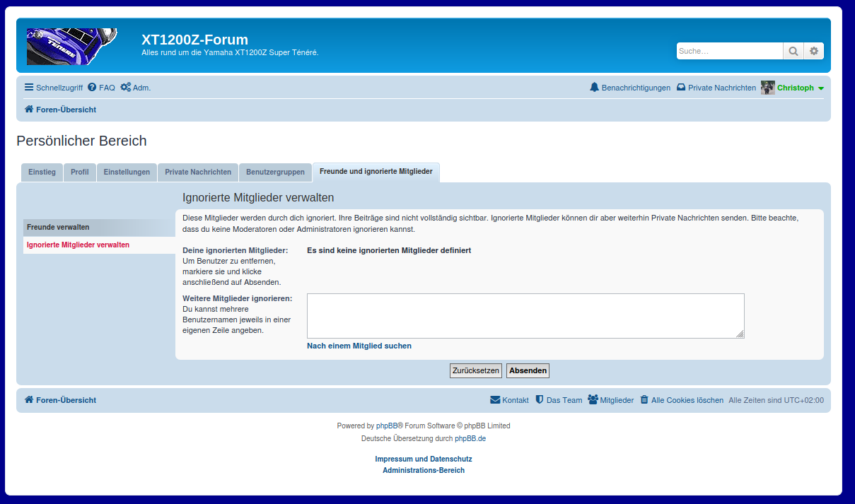Switch to the Profil tab

[80, 172]
